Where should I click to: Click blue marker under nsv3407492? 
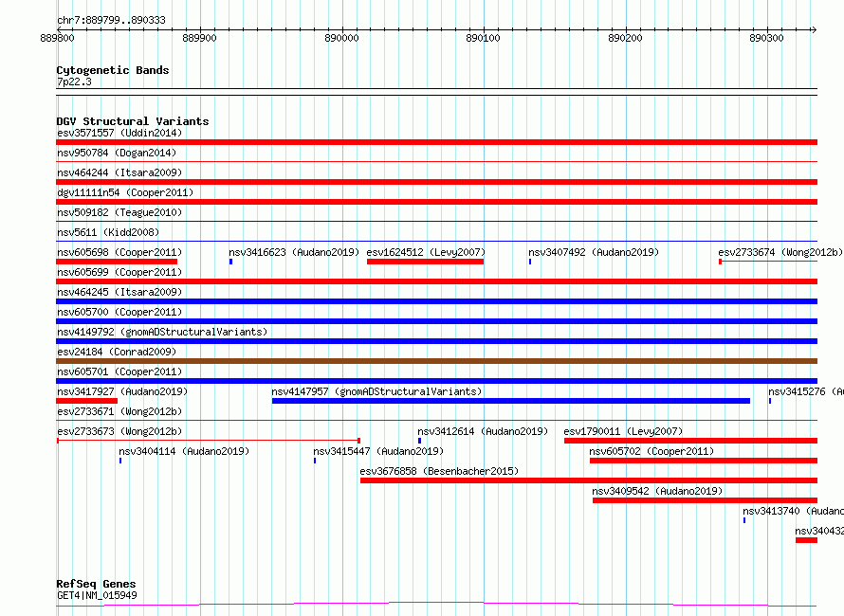point(530,262)
